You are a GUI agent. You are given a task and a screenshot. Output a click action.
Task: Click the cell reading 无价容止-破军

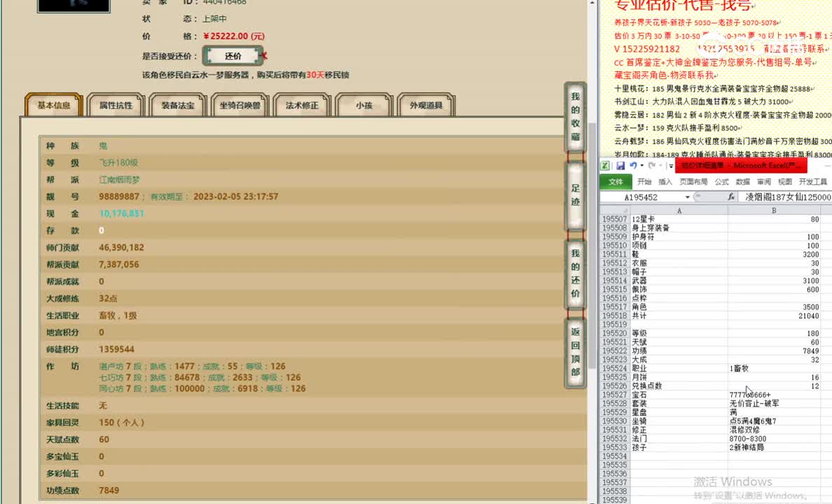pyautogui.click(x=774, y=403)
